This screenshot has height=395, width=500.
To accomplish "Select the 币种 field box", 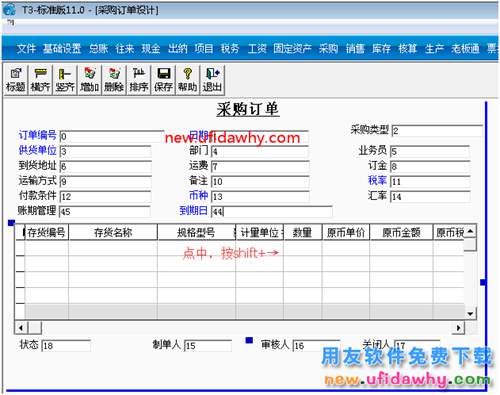I will pyautogui.click(x=260, y=196).
